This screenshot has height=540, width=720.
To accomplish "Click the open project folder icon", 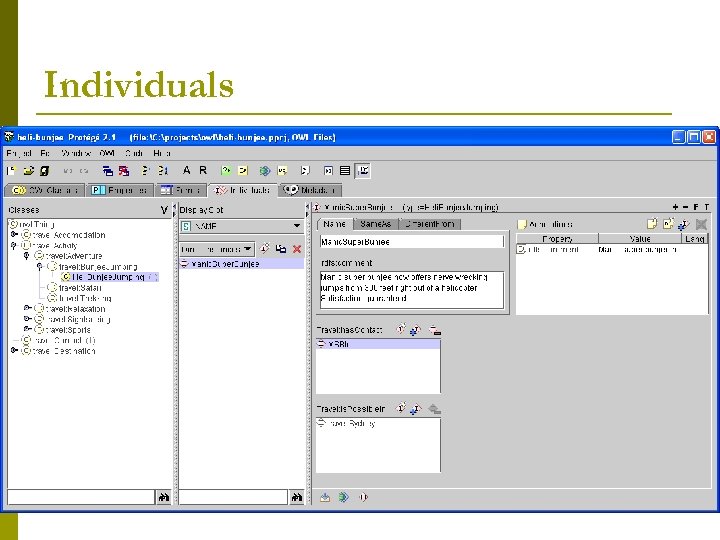I will coord(28,171).
